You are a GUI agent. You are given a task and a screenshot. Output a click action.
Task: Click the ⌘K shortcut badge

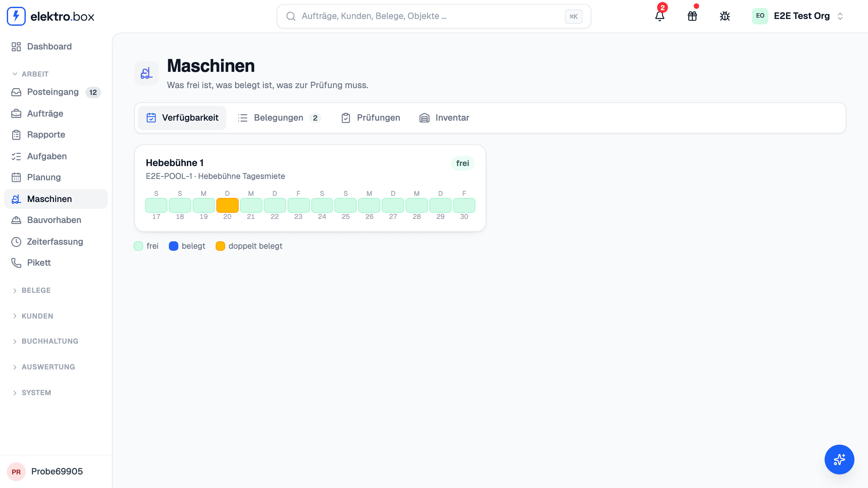point(573,16)
